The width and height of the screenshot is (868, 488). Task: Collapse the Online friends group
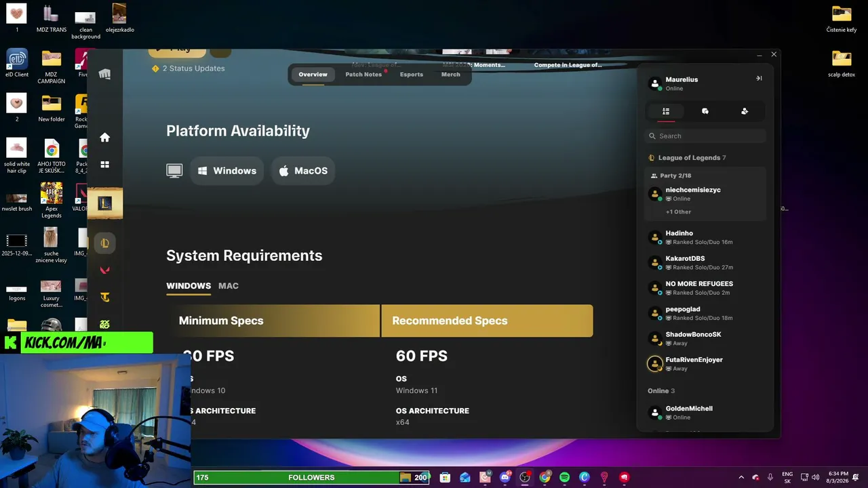pos(661,391)
